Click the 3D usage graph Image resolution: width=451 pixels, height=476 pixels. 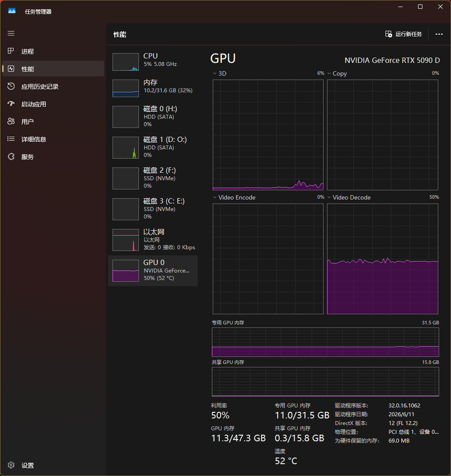(x=268, y=135)
